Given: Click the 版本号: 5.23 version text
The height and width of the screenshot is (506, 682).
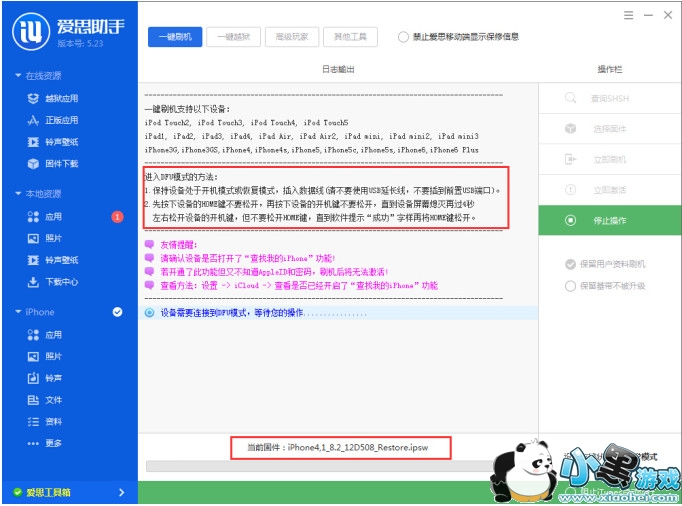Looking at the screenshot, I should pos(80,44).
